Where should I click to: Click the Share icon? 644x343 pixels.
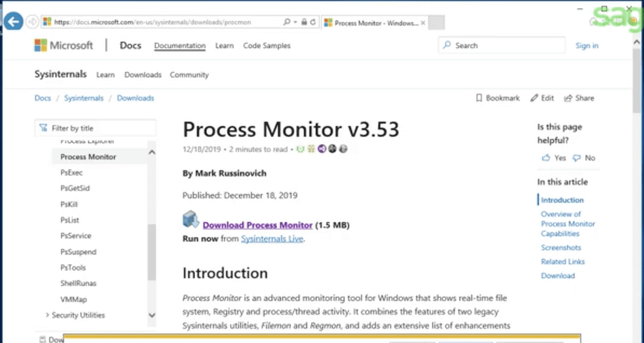tap(568, 98)
